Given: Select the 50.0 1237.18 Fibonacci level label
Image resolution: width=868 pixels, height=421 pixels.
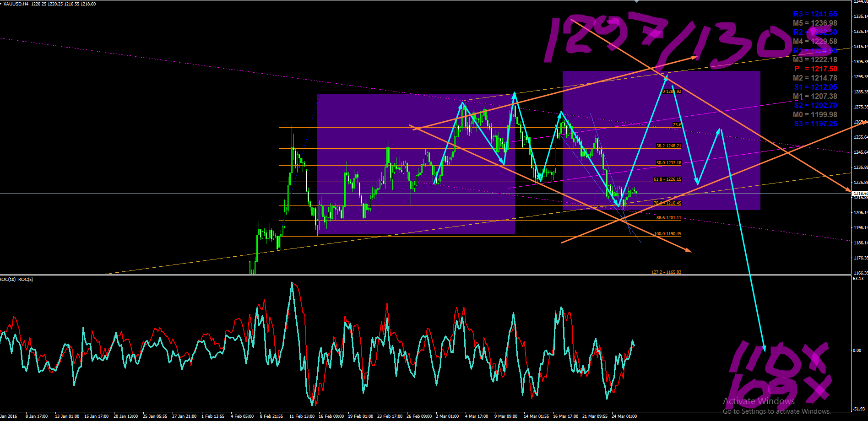Looking at the screenshot, I should pyautogui.click(x=669, y=163).
